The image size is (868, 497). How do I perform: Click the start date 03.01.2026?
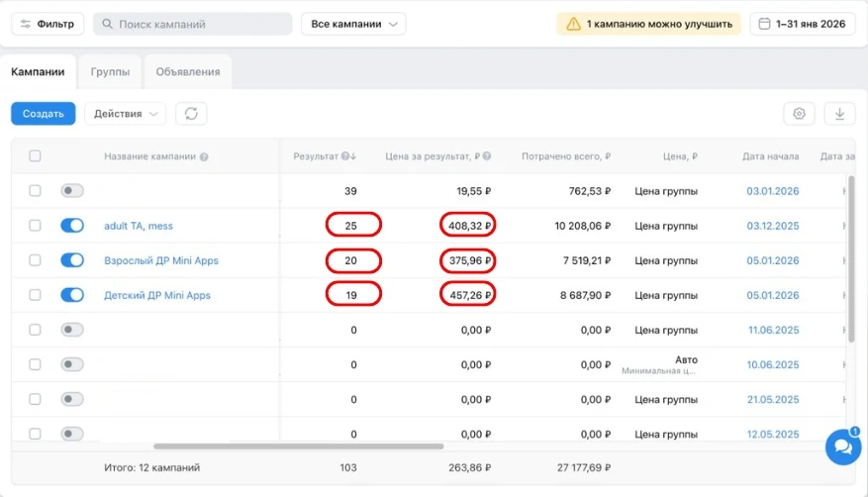773,191
